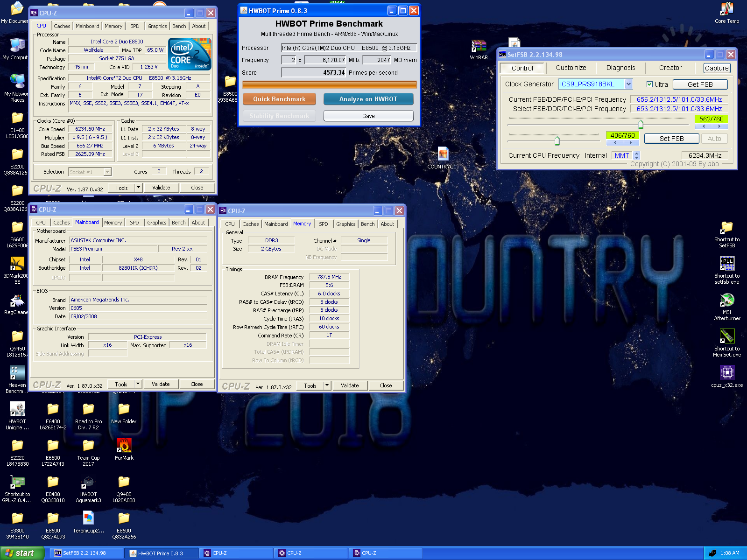Select the Customize tab in SetFSB
Image resolution: width=747 pixels, height=560 pixels.
pyautogui.click(x=571, y=68)
